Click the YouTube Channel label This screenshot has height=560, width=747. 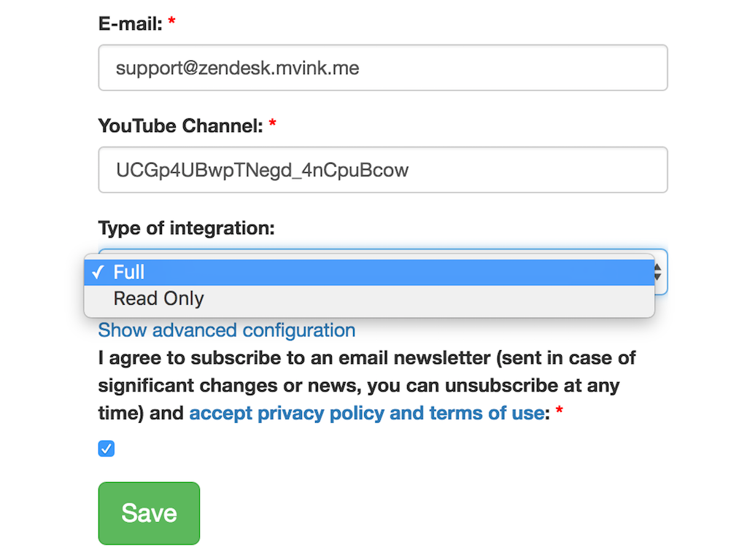pos(180,125)
